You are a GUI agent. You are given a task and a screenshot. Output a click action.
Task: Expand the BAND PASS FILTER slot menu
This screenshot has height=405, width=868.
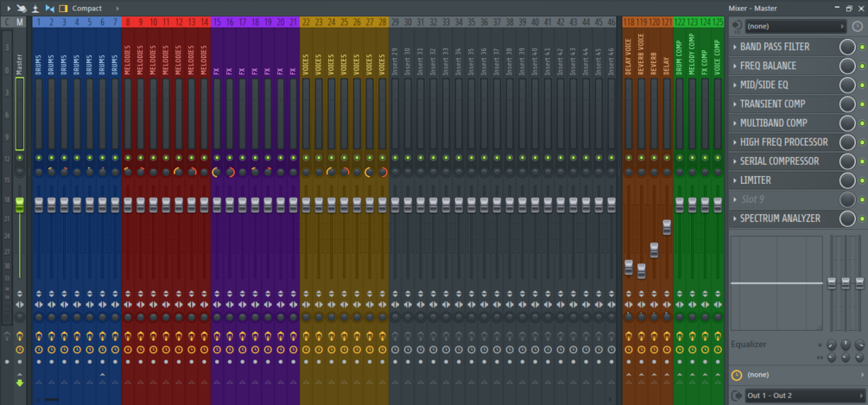(x=735, y=47)
